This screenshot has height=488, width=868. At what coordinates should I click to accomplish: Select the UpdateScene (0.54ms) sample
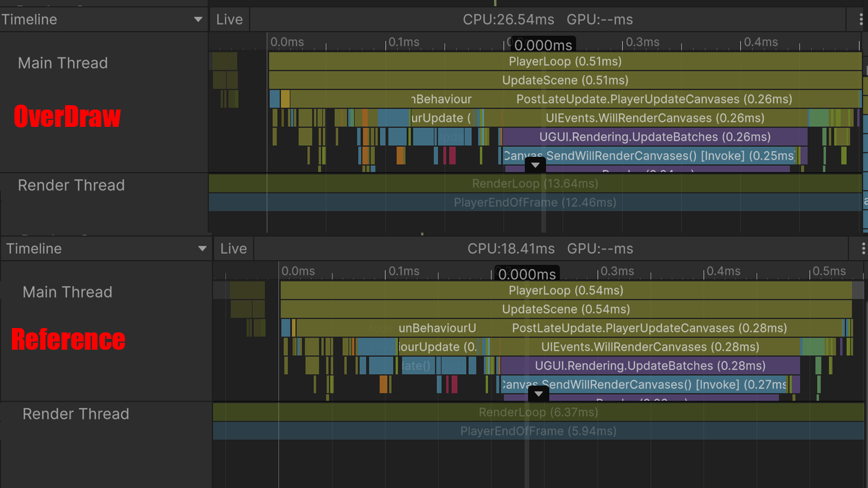pyautogui.click(x=566, y=309)
